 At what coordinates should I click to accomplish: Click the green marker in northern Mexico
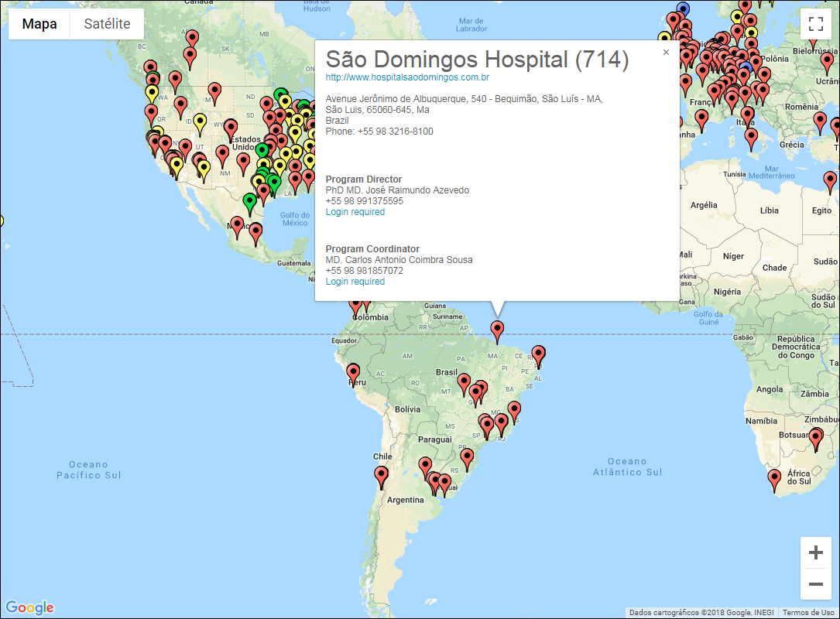pos(249,202)
